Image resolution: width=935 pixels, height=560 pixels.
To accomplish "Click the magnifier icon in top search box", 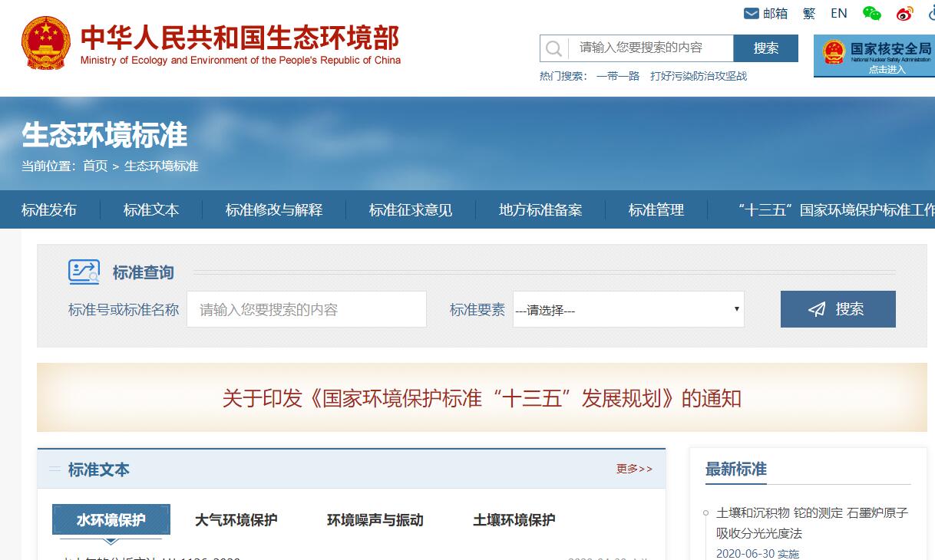I will tap(553, 49).
